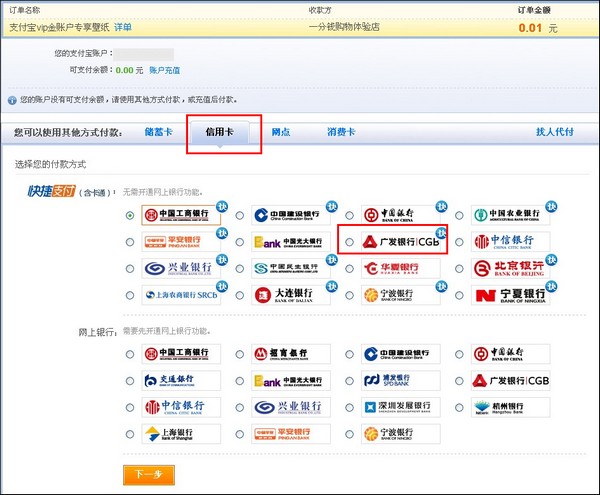600x495 pixels.
Task: Switch to the 网点 tab
Action: click(281, 132)
